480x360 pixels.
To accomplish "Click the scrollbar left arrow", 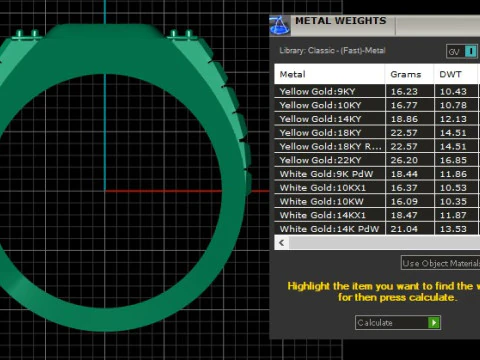I will click(282, 242).
